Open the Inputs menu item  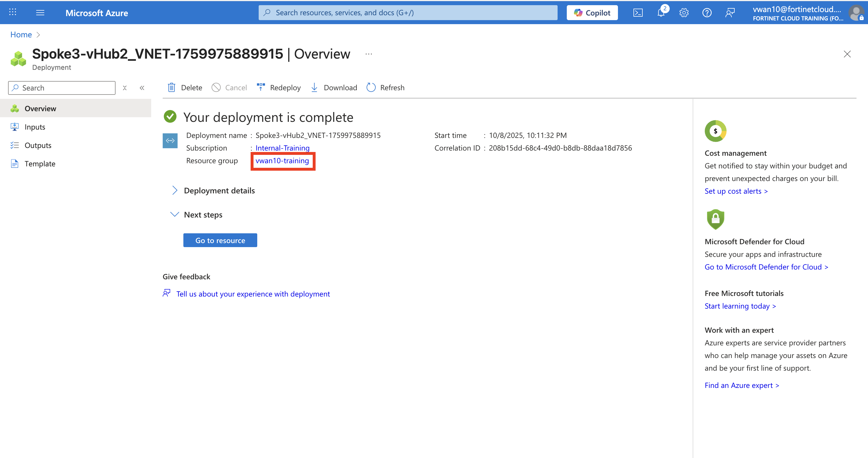tap(35, 127)
